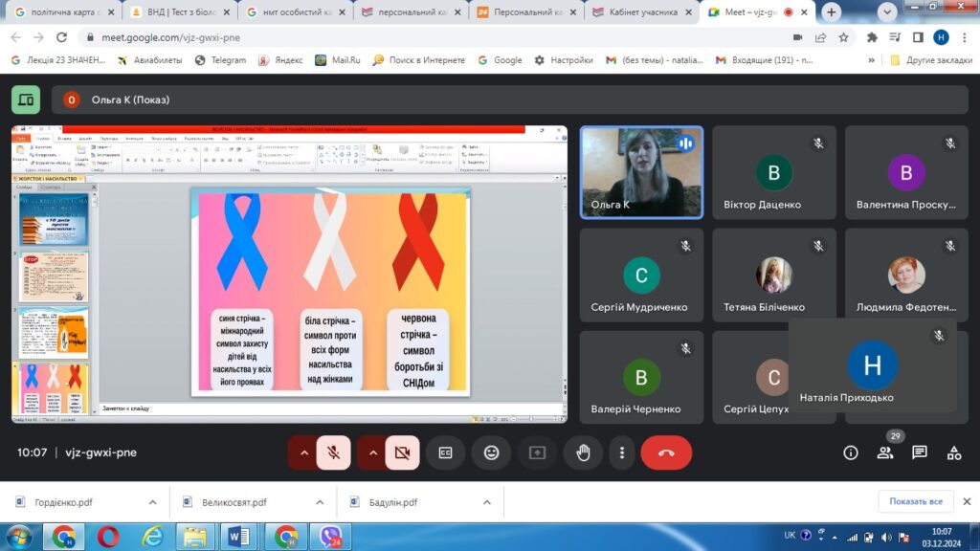Open meeting details info icon
The height and width of the screenshot is (551, 980).
(851, 452)
